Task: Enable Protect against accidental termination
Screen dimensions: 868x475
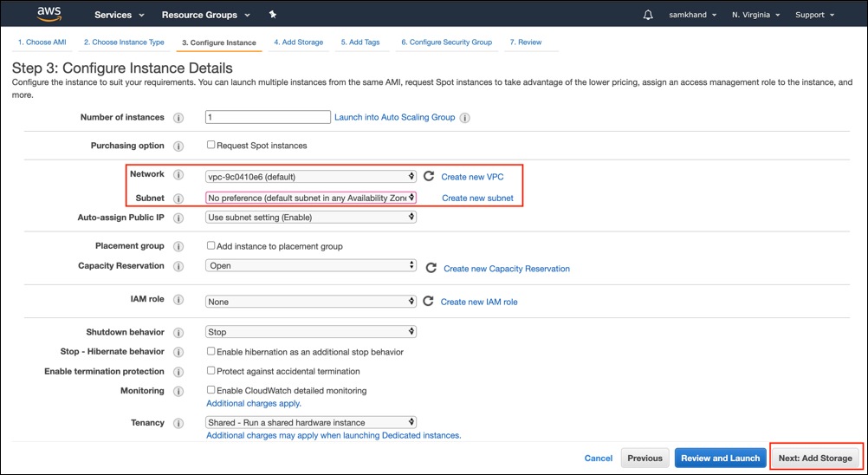Action: pyautogui.click(x=211, y=371)
